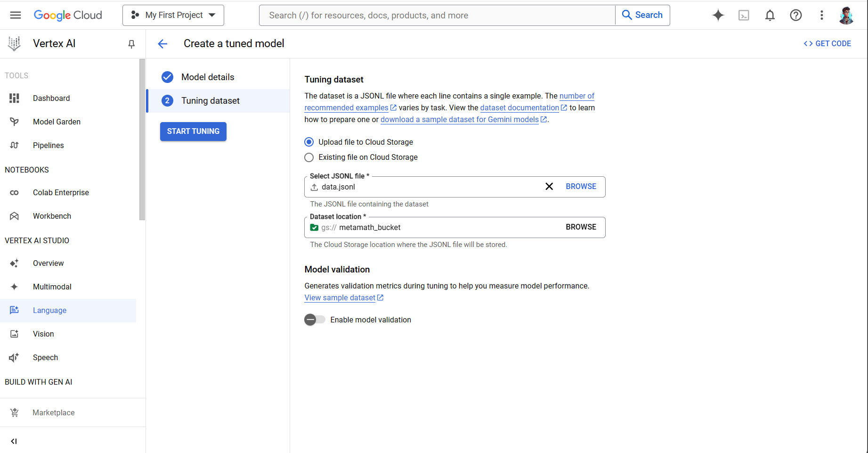The width and height of the screenshot is (868, 453).
Task: Click GET CODE link
Action: 827,44
